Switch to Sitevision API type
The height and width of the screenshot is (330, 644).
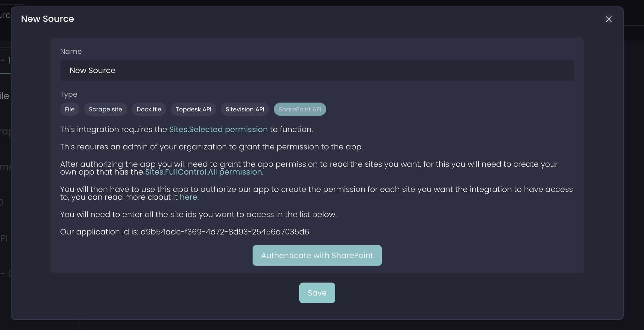click(245, 109)
